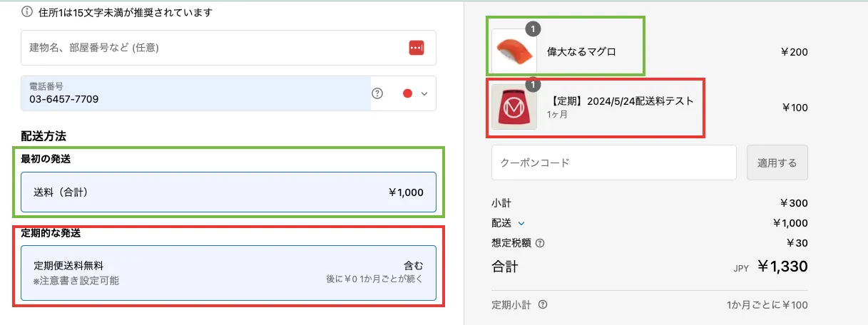The width and height of the screenshot is (868, 325).
Task: Click the building name and room number field
Action: pos(214,48)
